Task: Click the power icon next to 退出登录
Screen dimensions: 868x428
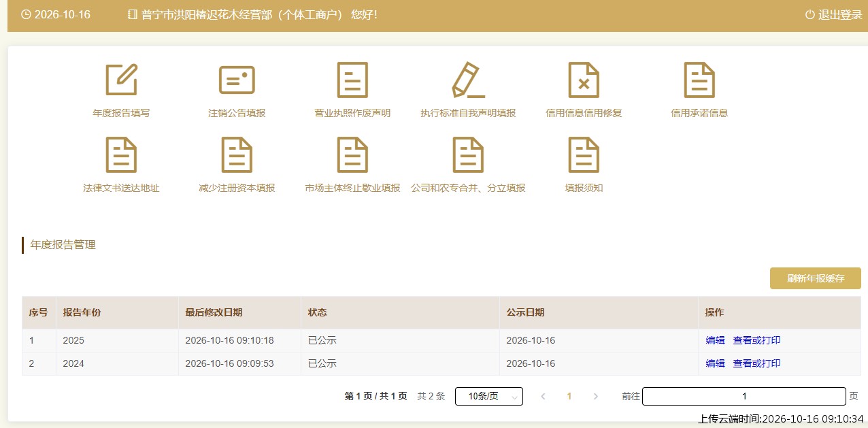Action: click(x=809, y=15)
